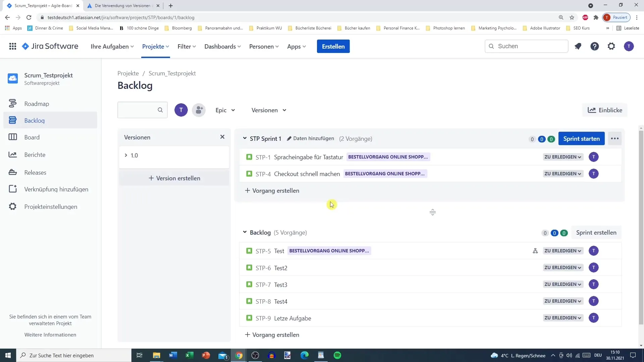Image resolution: width=644 pixels, height=362 pixels.
Task: Open the browser extensions puzzle icon
Action: [x=596, y=17]
